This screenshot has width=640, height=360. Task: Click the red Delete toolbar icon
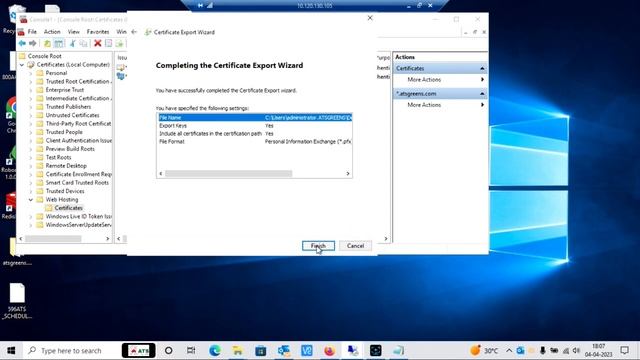(x=98, y=43)
